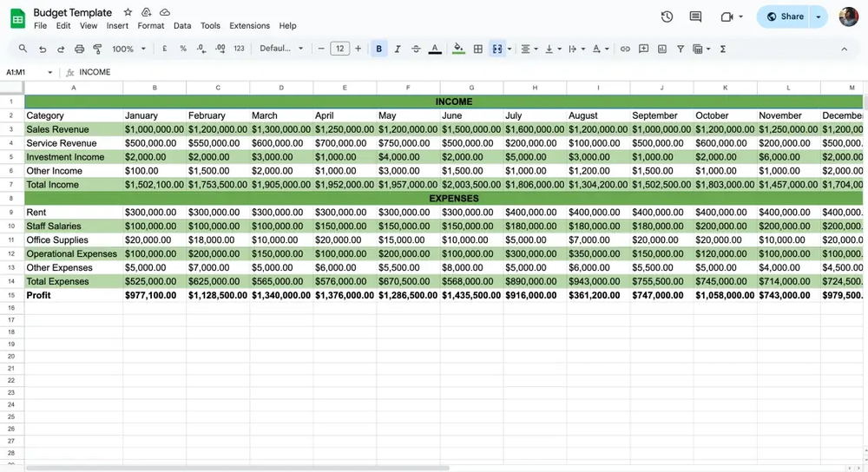
Task: Click the Name box showing A1:M1
Action: (x=24, y=73)
